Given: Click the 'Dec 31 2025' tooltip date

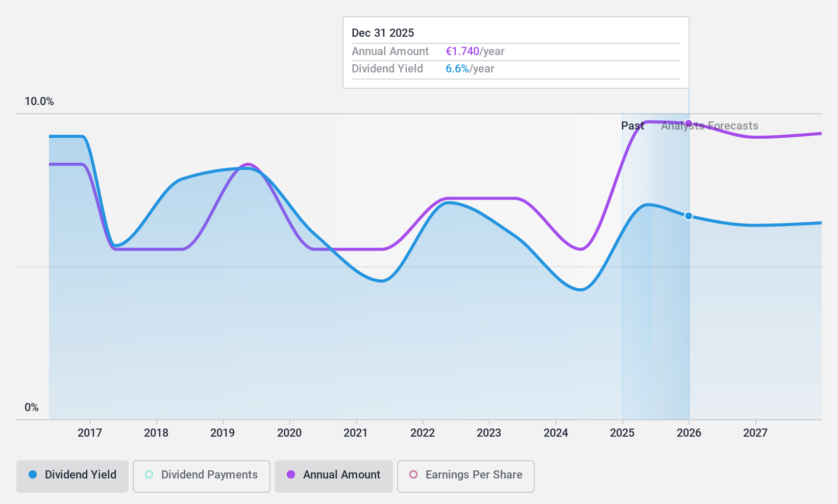Looking at the screenshot, I should pyautogui.click(x=383, y=33).
